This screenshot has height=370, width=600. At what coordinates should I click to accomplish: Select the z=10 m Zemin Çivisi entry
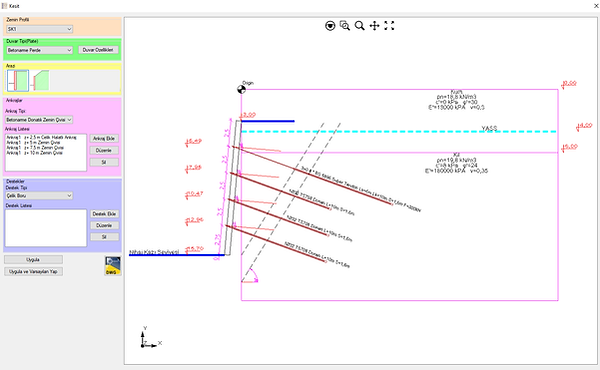click(x=34, y=153)
